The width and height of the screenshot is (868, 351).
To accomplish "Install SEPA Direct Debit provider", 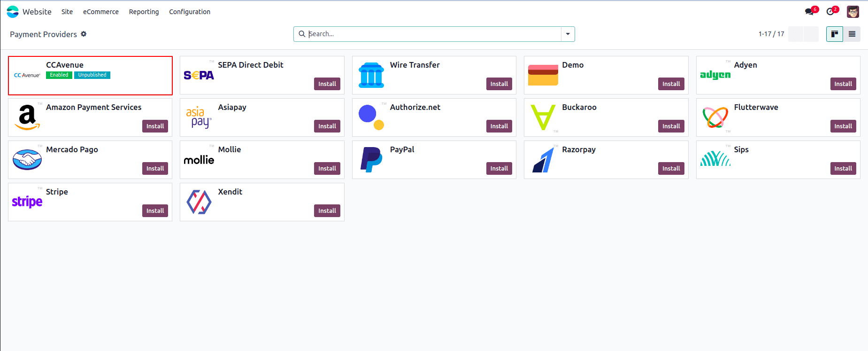I will point(327,84).
